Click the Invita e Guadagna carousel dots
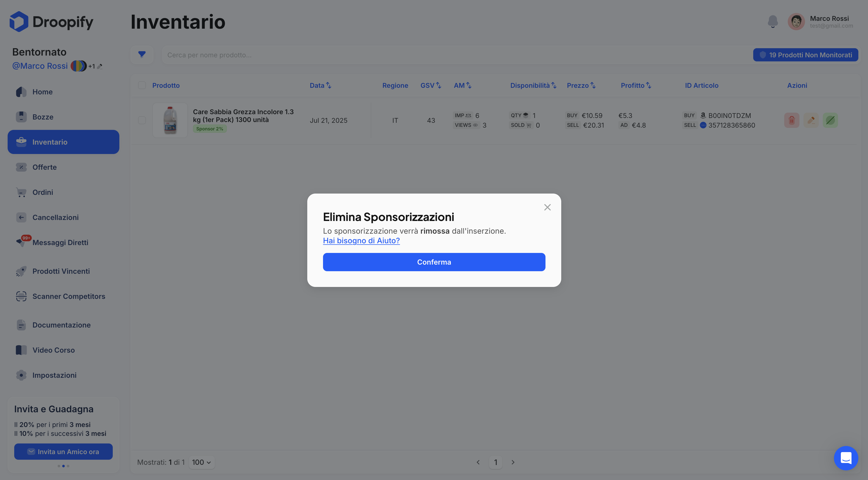Screen dimensions: 868x480 [63, 466]
